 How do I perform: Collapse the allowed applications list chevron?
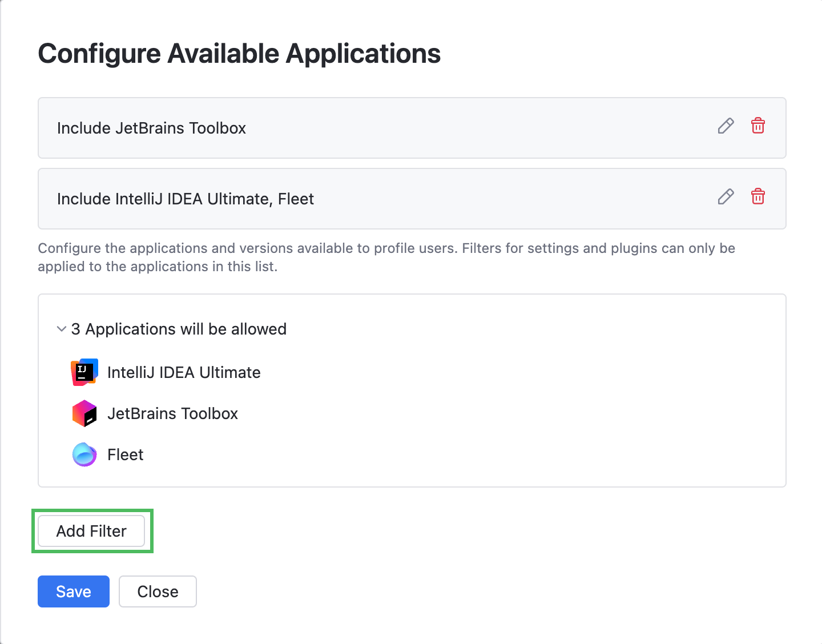click(x=62, y=329)
